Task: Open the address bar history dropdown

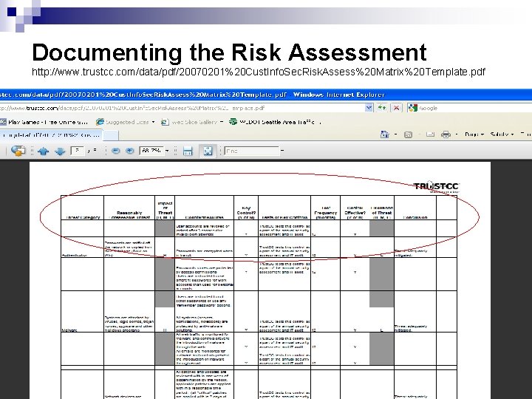Action: pos(369,108)
